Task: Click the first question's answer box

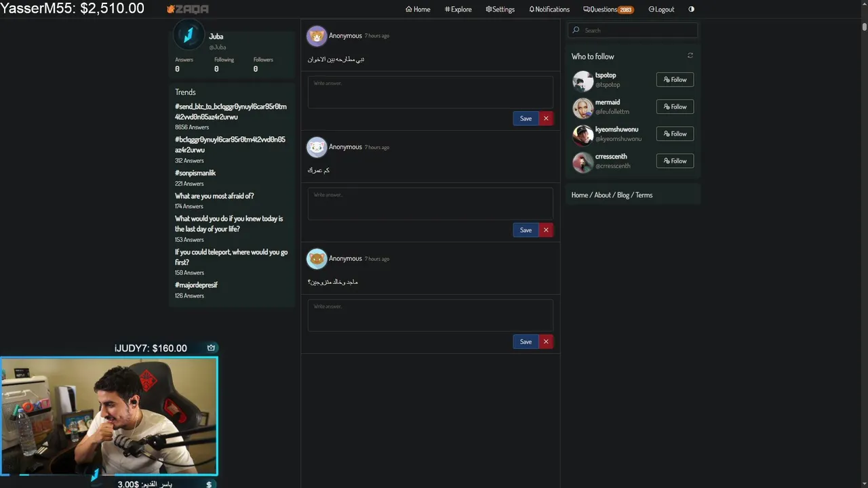Action: coord(431,92)
